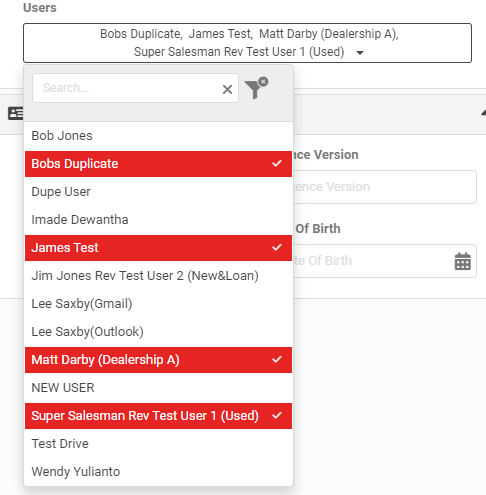
Task: Focus the Search input field
Action: [127, 88]
